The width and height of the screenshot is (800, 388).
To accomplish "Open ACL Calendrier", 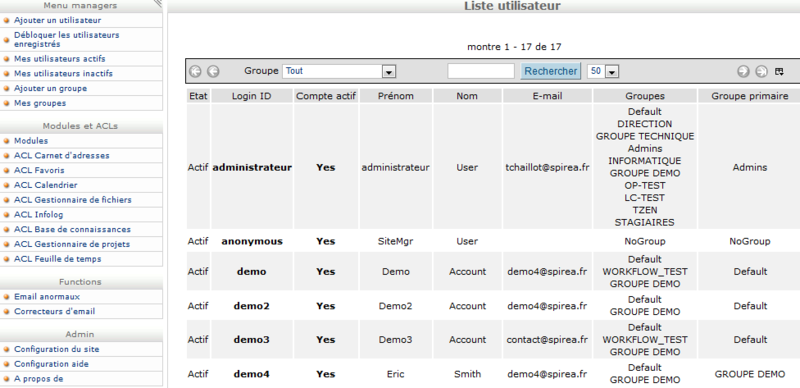I will click(x=45, y=185).
